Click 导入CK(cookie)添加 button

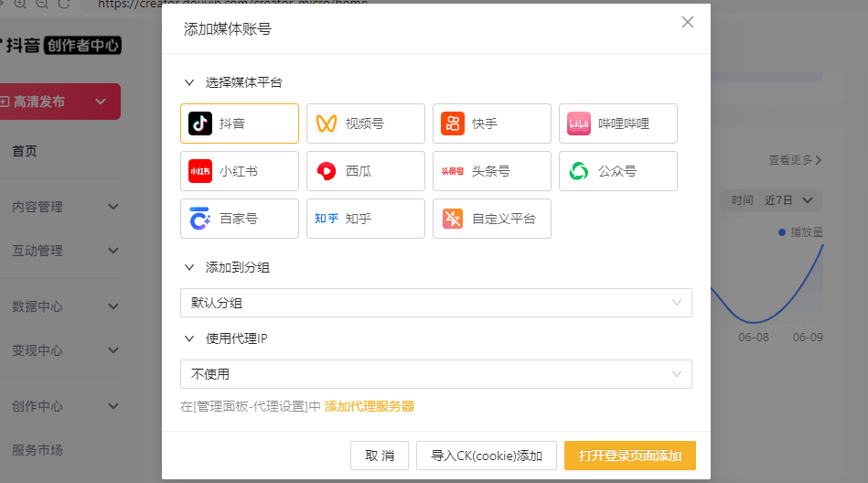[487, 456]
